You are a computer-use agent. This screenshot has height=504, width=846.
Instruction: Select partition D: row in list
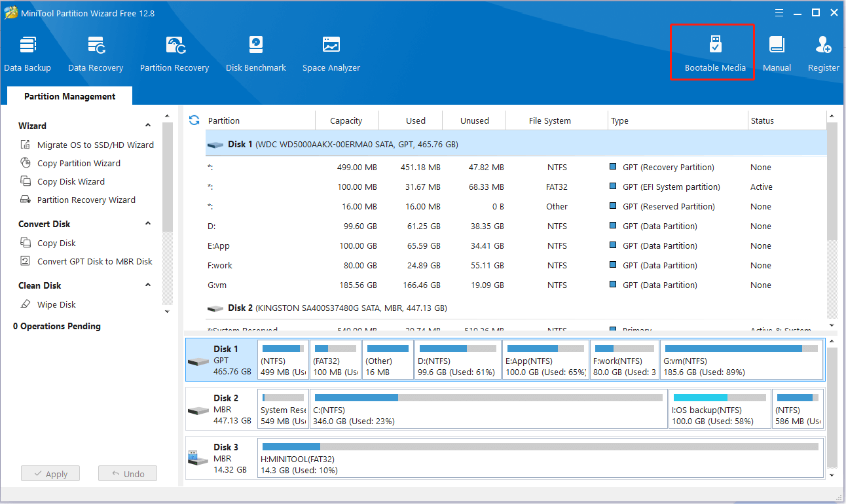516,226
